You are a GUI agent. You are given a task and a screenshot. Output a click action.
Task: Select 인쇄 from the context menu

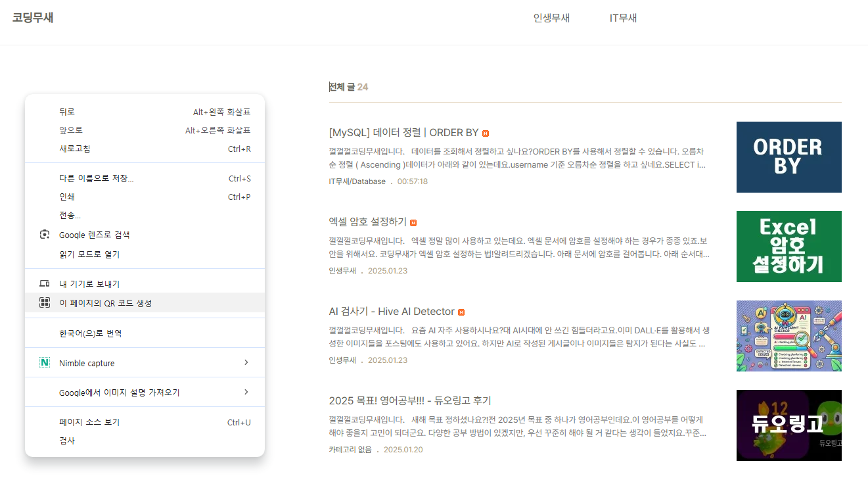tap(145, 197)
